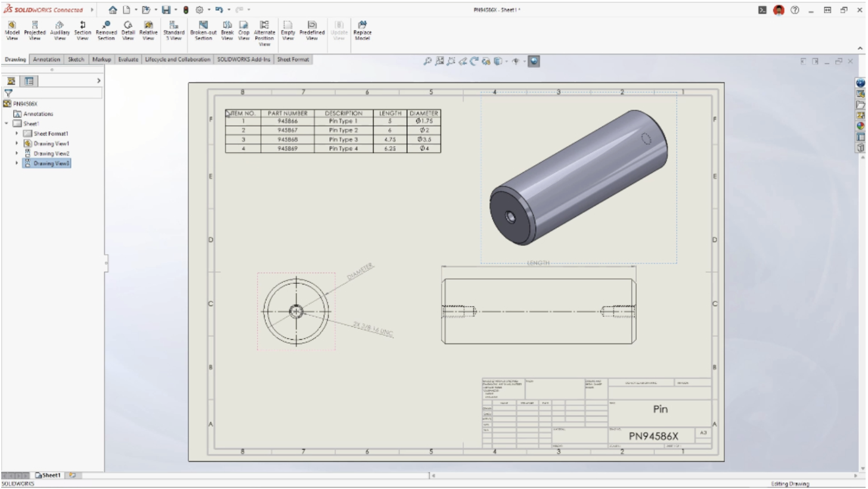Viewport: 868px width, 489px height.
Task: Create a Detail View
Action: [x=128, y=31]
